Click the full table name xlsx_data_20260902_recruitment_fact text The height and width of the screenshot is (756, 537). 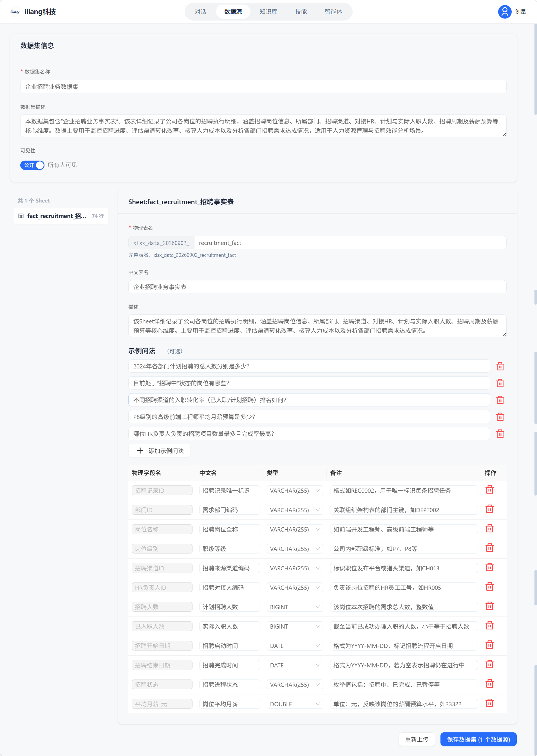tap(194, 255)
